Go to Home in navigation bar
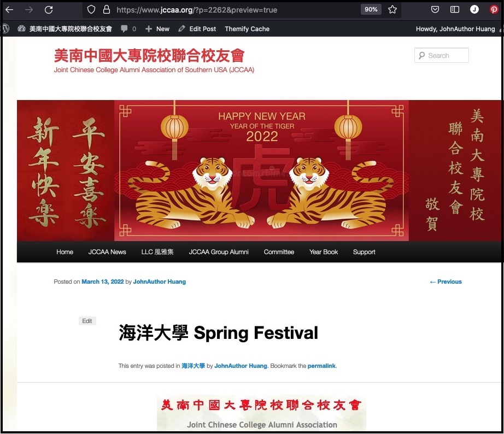Viewport: 504px width, 434px height. [x=65, y=252]
